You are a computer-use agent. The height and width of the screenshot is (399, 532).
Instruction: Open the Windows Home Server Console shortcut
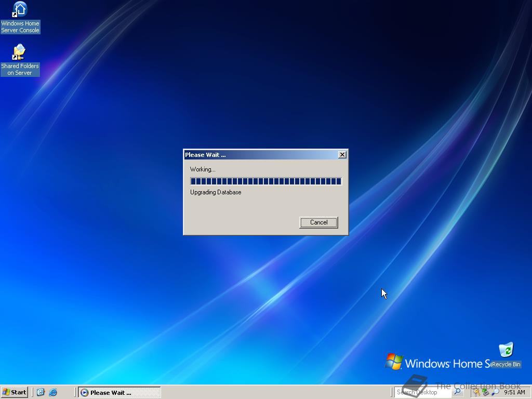pos(20,18)
